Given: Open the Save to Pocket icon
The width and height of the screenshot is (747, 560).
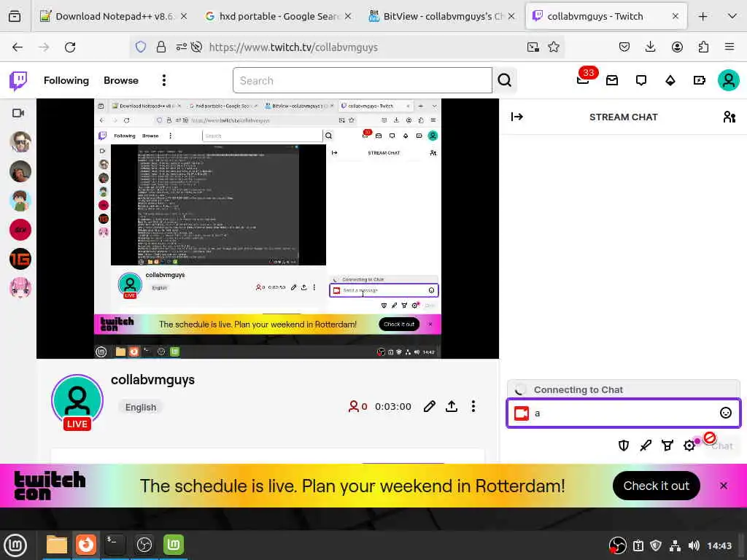Looking at the screenshot, I should pos(624,47).
